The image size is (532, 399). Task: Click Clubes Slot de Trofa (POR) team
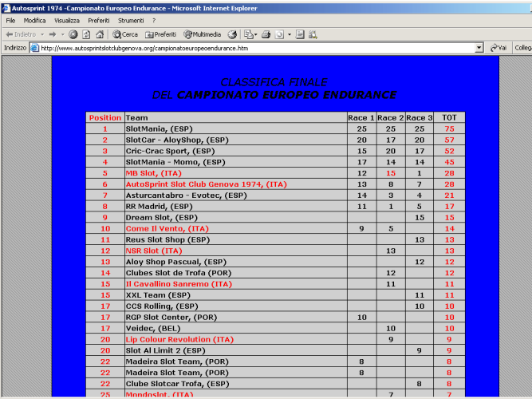(179, 273)
